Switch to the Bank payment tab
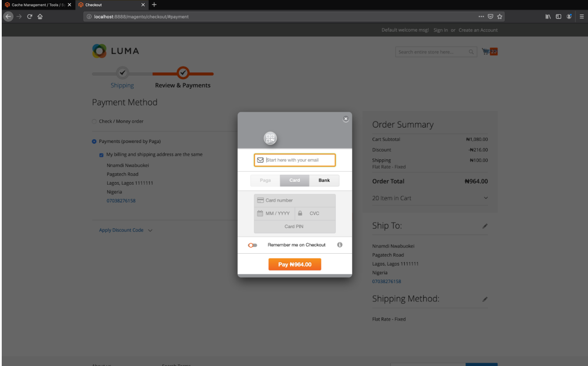This screenshot has width=588, height=366. (x=324, y=180)
